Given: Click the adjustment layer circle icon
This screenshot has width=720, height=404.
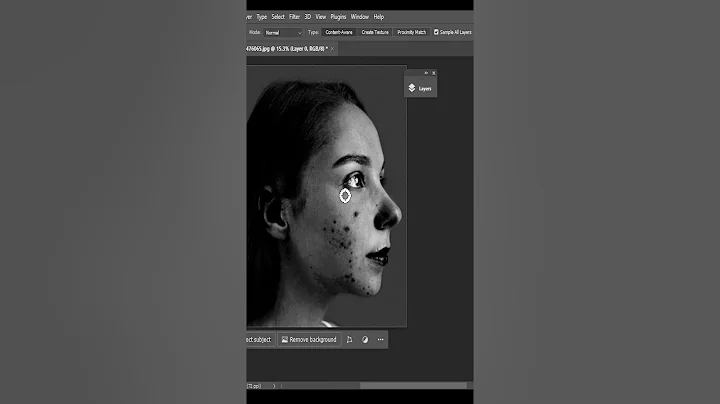Looking at the screenshot, I should tap(365, 340).
